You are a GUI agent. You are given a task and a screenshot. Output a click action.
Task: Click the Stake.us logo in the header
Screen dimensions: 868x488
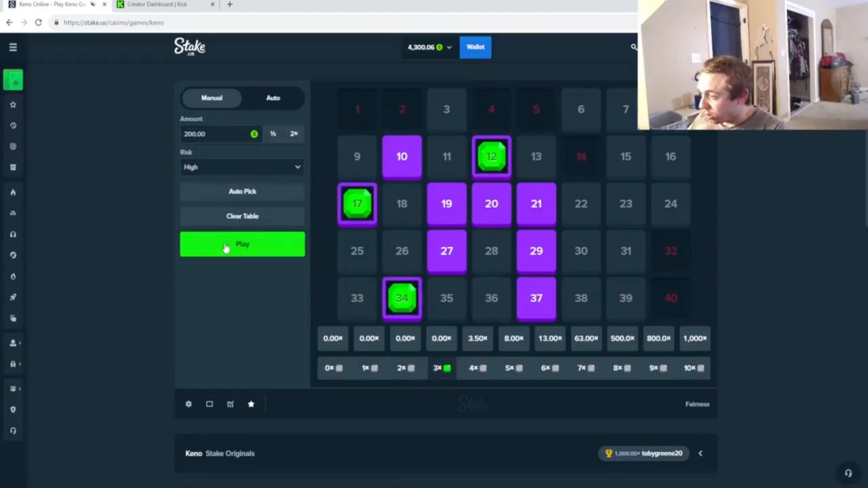point(190,46)
